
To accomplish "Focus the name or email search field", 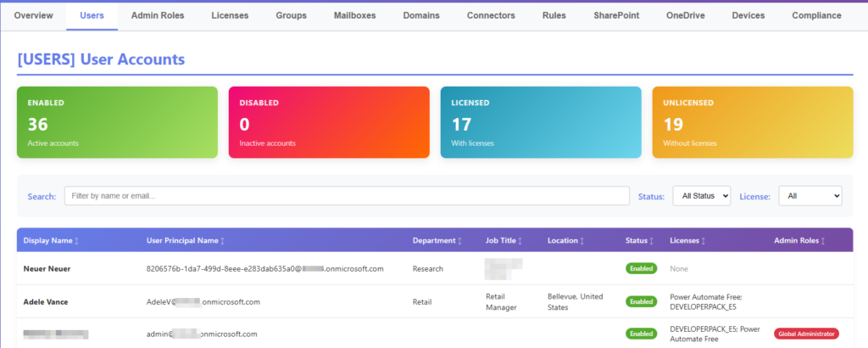I will click(347, 196).
